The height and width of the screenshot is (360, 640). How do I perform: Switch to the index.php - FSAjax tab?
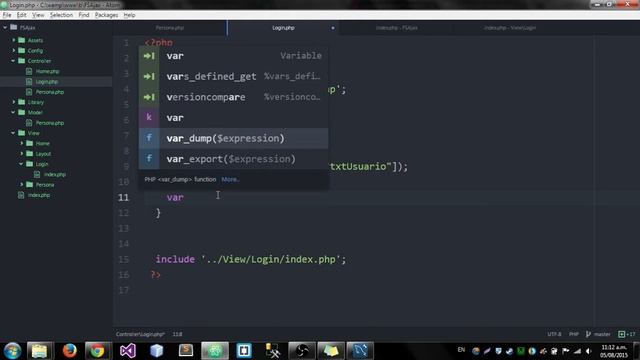pos(397,28)
